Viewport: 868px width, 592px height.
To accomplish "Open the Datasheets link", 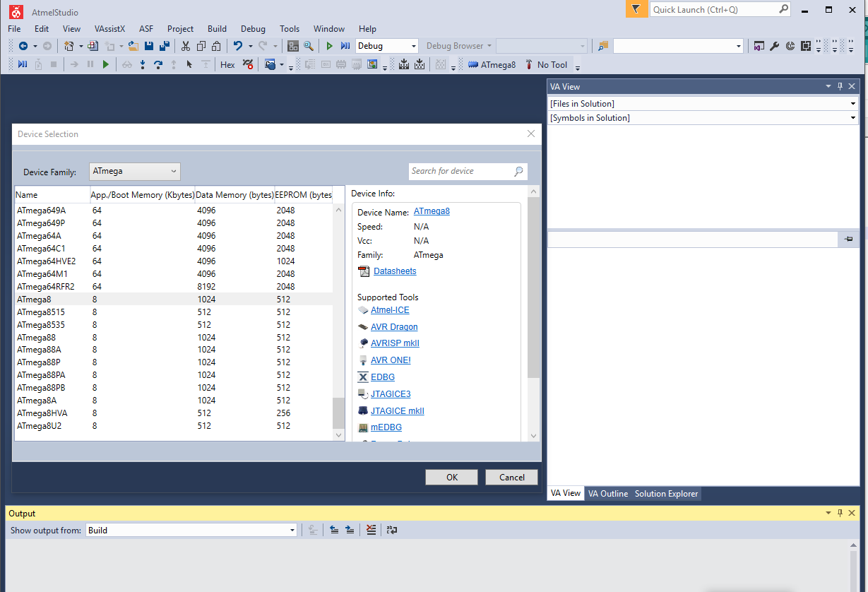I will (395, 271).
